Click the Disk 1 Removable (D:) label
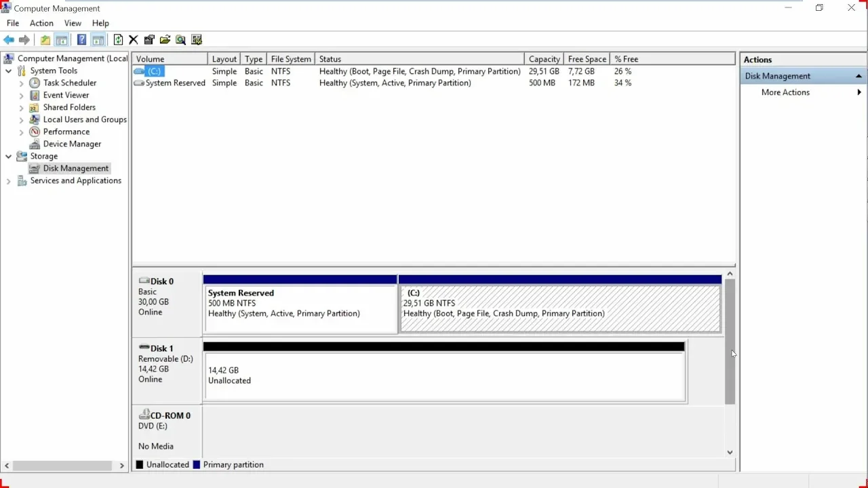The height and width of the screenshot is (488, 868). 167,370
